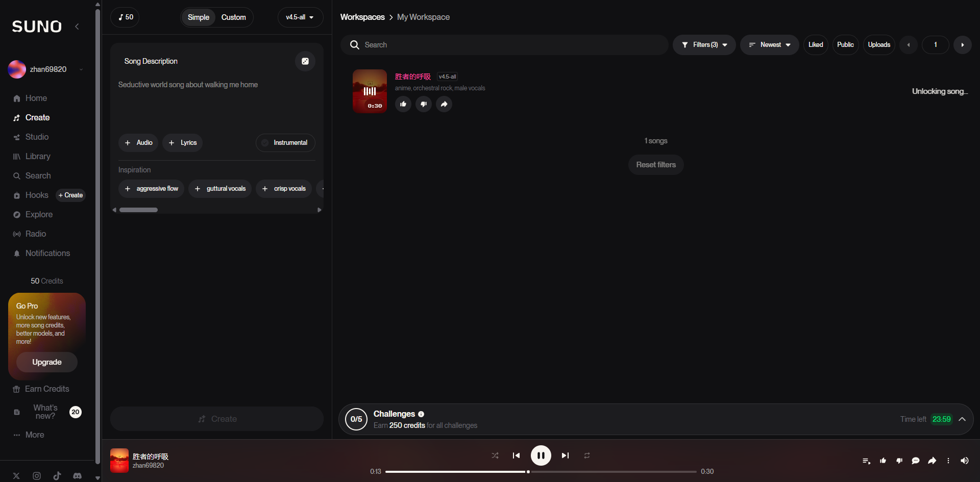This screenshot has width=980, height=482.
Task: Open Suno's X social link
Action: click(16, 476)
